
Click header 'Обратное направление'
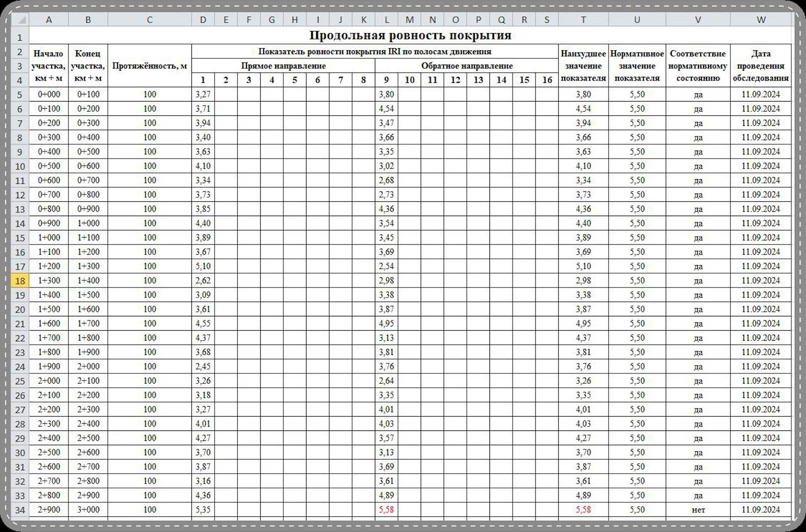[466, 66]
